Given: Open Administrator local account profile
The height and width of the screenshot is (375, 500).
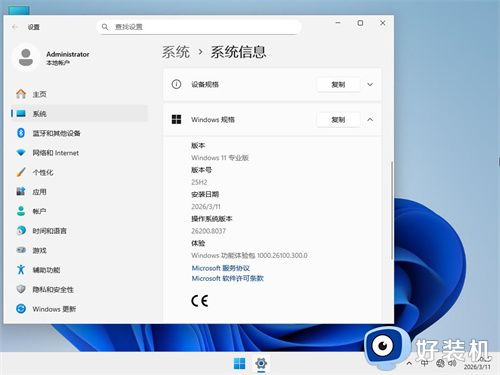Looking at the screenshot, I should [x=52, y=58].
